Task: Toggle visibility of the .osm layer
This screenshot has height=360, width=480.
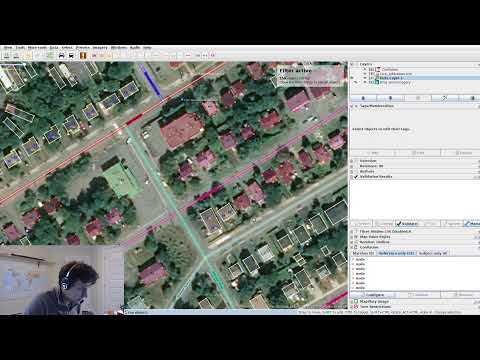Action: point(365,74)
